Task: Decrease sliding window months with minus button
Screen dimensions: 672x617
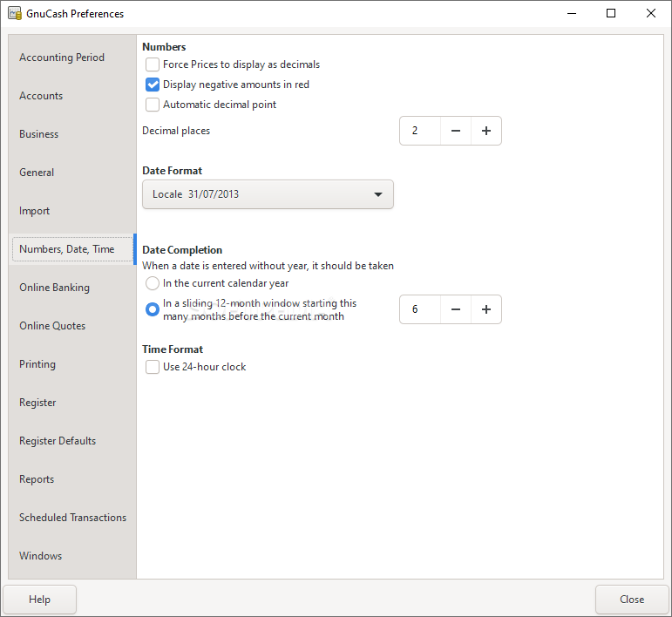Action: (x=456, y=309)
